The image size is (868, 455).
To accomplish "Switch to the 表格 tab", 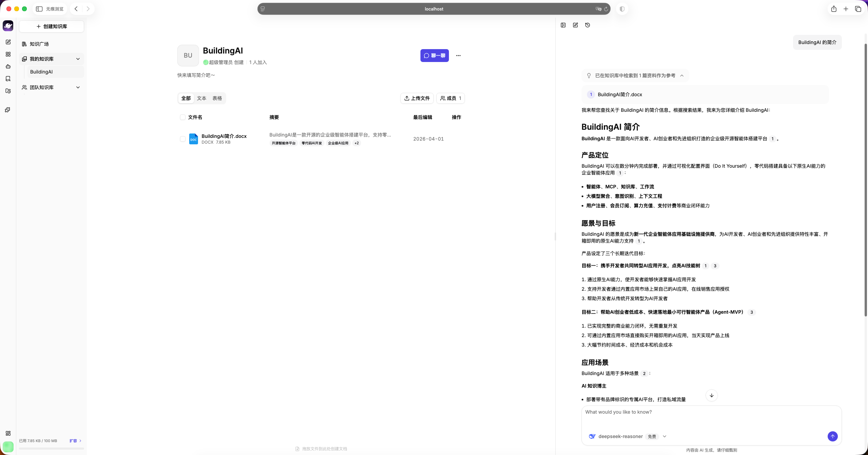I will click(217, 98).
